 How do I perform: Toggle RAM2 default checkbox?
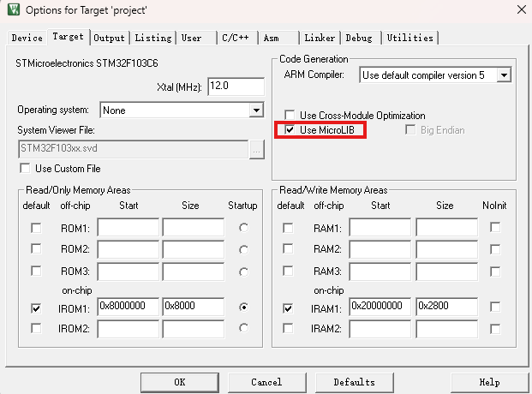tap(288, 248)
